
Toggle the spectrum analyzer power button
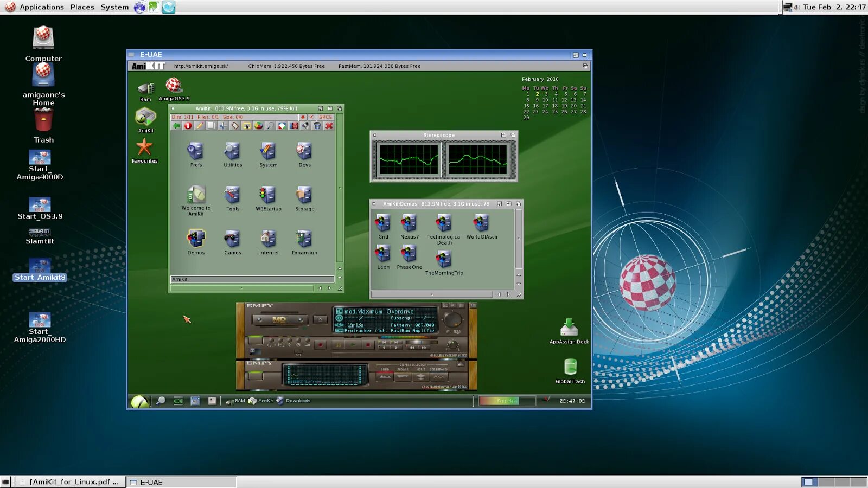256,375
